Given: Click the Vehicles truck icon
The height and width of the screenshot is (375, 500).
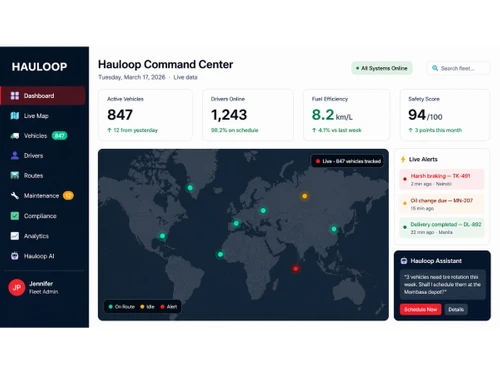Looking at the screenshot, I should (x=15, y=136).
